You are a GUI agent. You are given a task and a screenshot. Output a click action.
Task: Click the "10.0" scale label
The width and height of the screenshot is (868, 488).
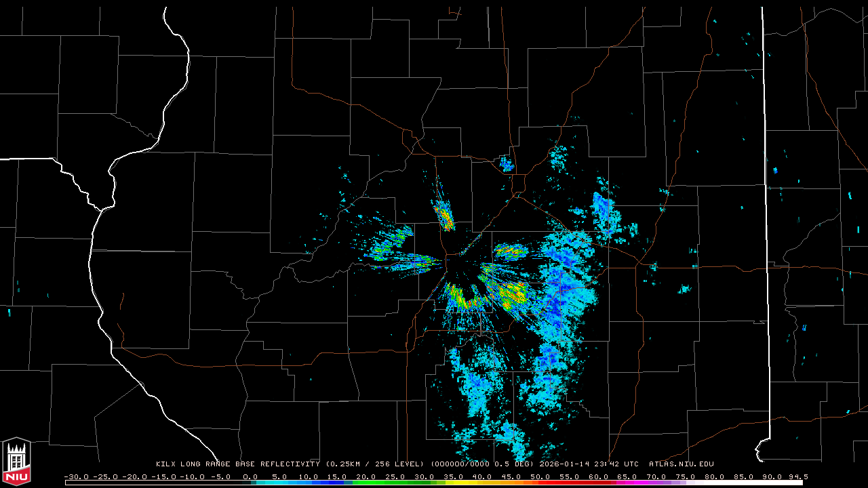point(309,476)
